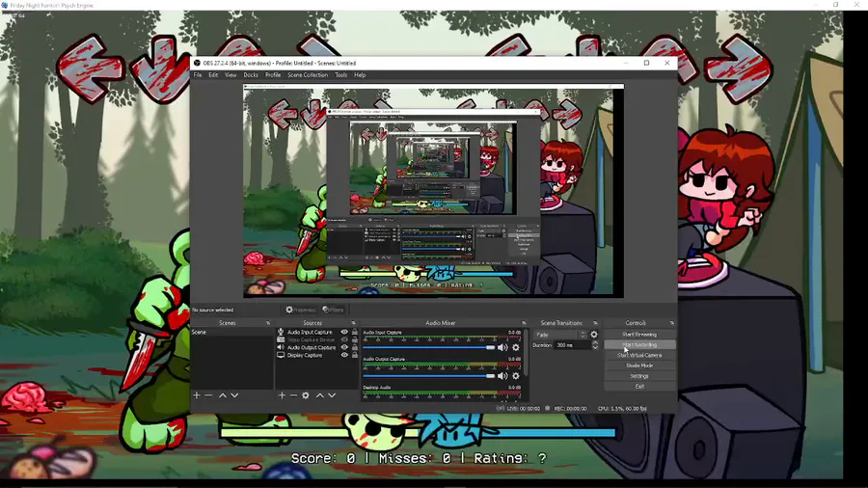Screen dimensions: 868x488
Task: Adjust the Audio Input Capture volume slider
Action: tap(428, 347)
